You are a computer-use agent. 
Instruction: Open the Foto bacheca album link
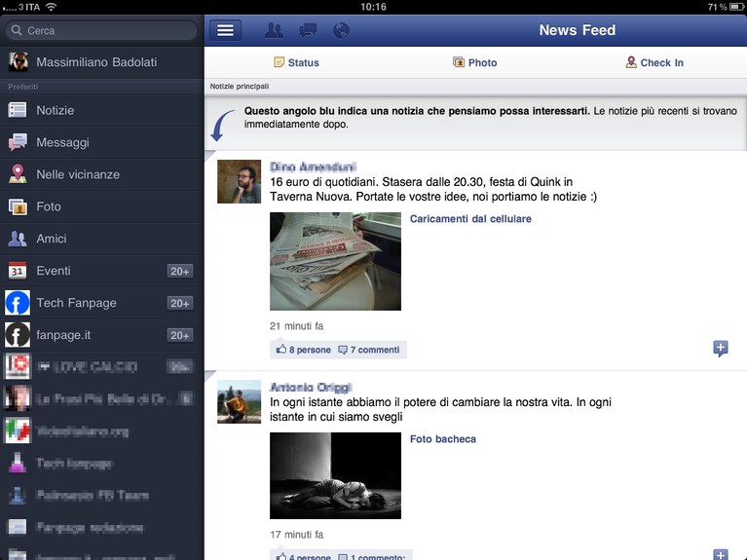tap(442, 439)
